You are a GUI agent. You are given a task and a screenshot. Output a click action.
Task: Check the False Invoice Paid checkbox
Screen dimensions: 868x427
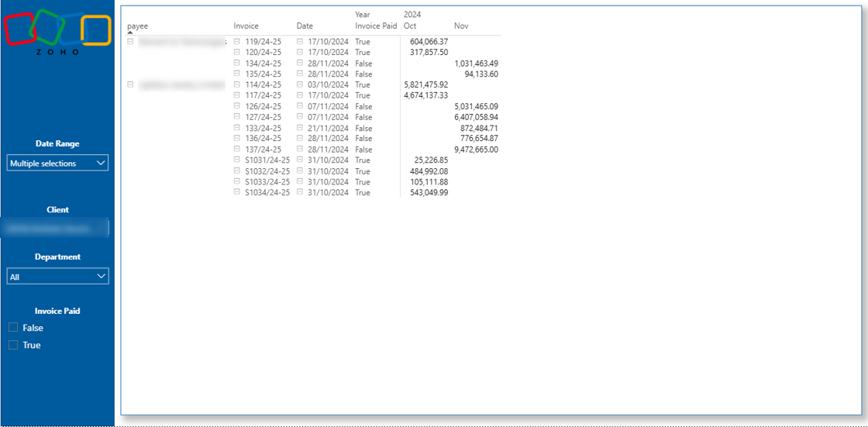point(13,327)
